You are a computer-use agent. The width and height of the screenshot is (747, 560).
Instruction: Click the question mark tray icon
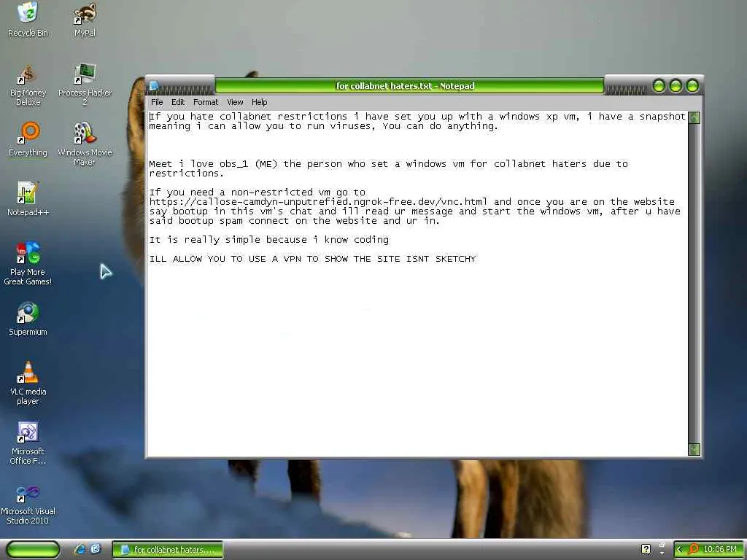tap(646, 549)
